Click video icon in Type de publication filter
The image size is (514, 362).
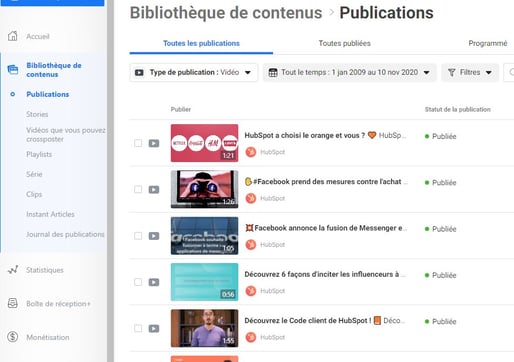(139, 72)
